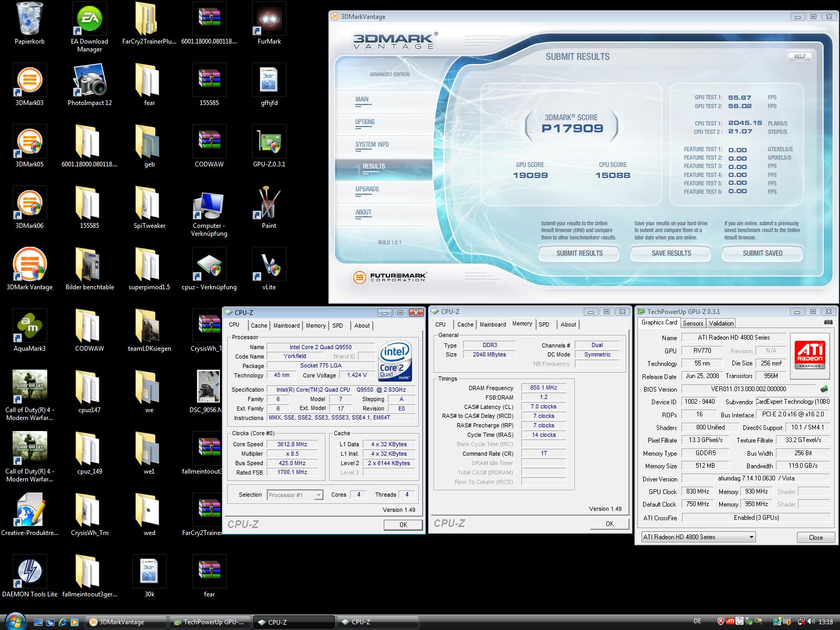Click the GPU SCORE 19099 value
The height and width of the screenshot is (630, 840).
530,175
